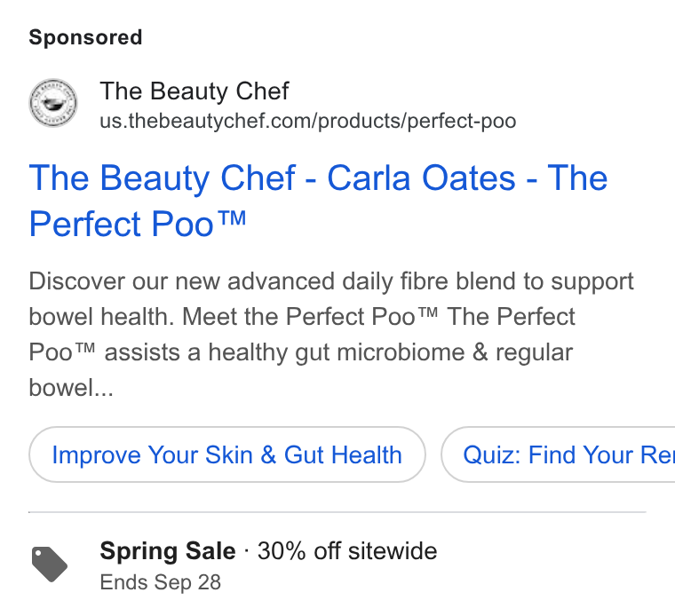Click the divider line above Spring Sale

(x=337, y=512)
